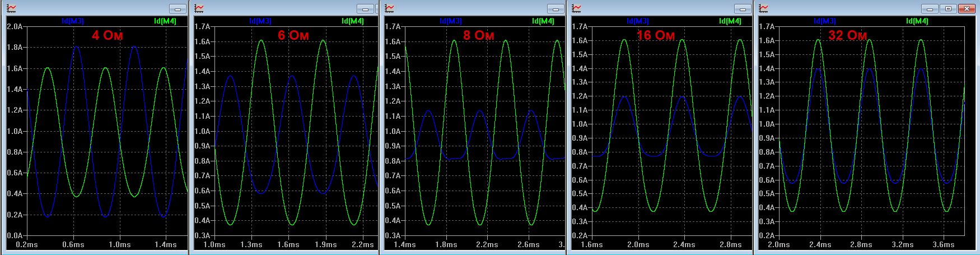This screenshot has height=255, width=980.
Task: Select the 1.6ms label on the 16 Ом time axis
Action: coord(592,245)
